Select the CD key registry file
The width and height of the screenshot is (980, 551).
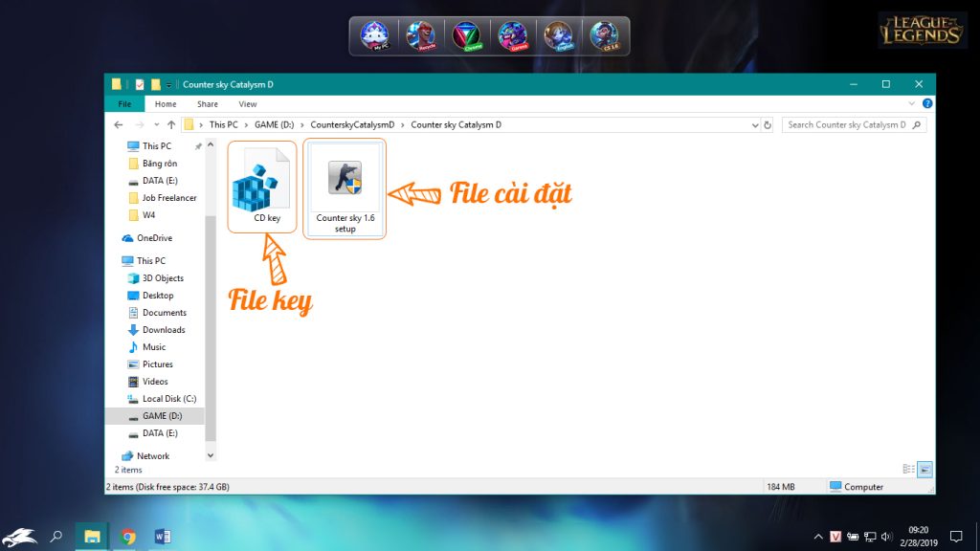(x=262, y=187)
